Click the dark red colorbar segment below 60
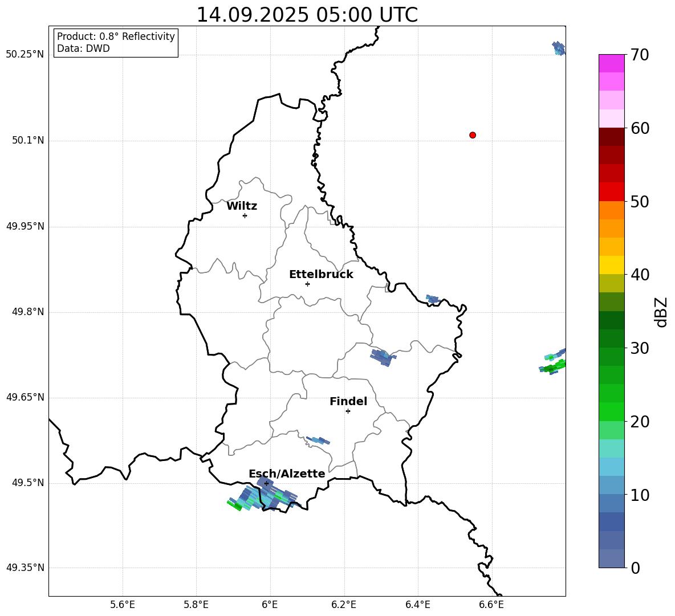 coord(612,137)
